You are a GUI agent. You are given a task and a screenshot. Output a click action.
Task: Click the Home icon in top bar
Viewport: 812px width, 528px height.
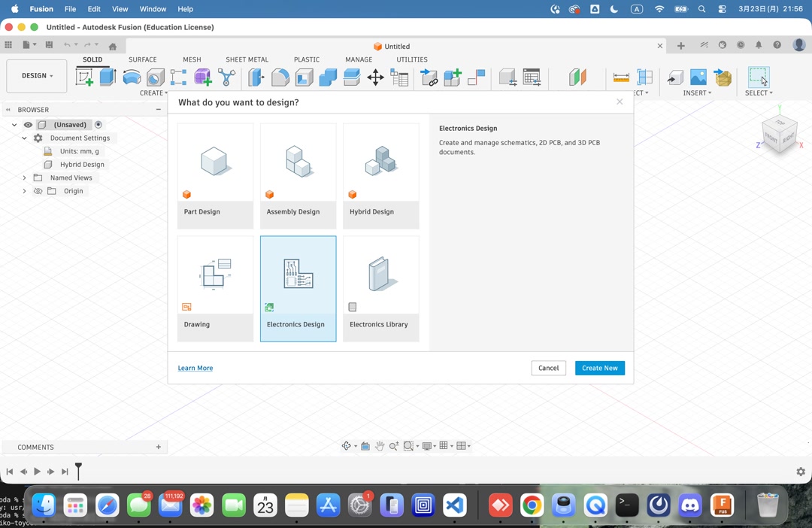point(112,46)
